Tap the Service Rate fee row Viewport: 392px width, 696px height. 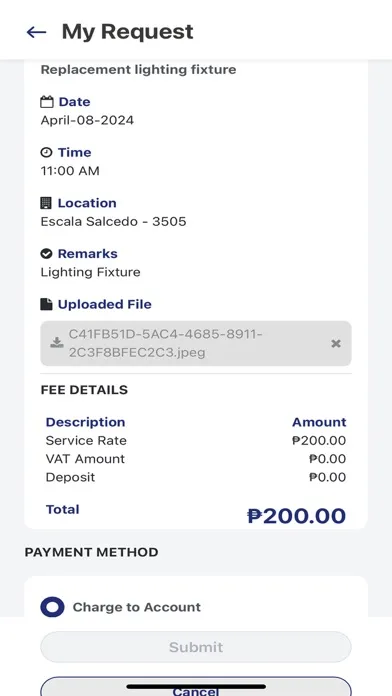(x=196, y=441)
